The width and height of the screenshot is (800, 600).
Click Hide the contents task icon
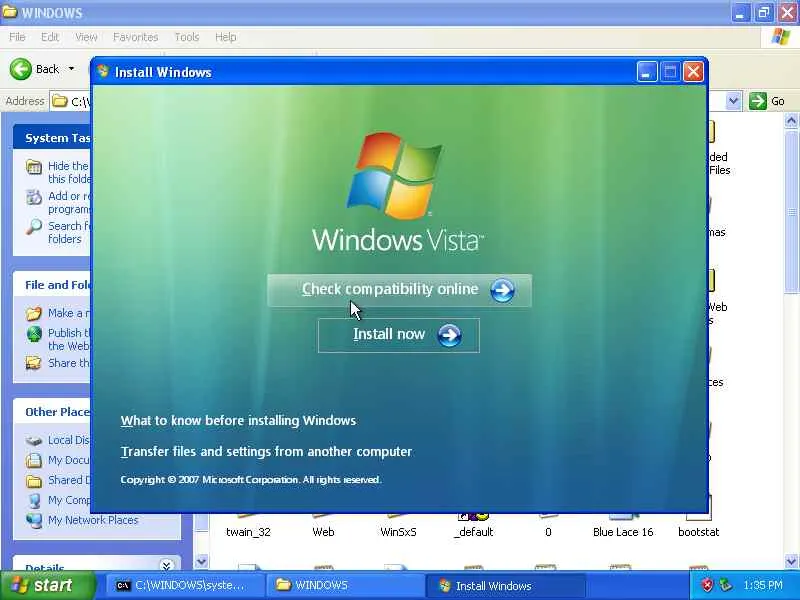(34, 167)
